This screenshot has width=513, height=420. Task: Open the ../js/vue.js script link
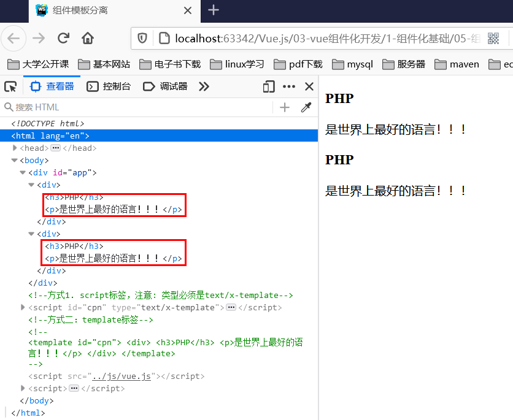121,376
